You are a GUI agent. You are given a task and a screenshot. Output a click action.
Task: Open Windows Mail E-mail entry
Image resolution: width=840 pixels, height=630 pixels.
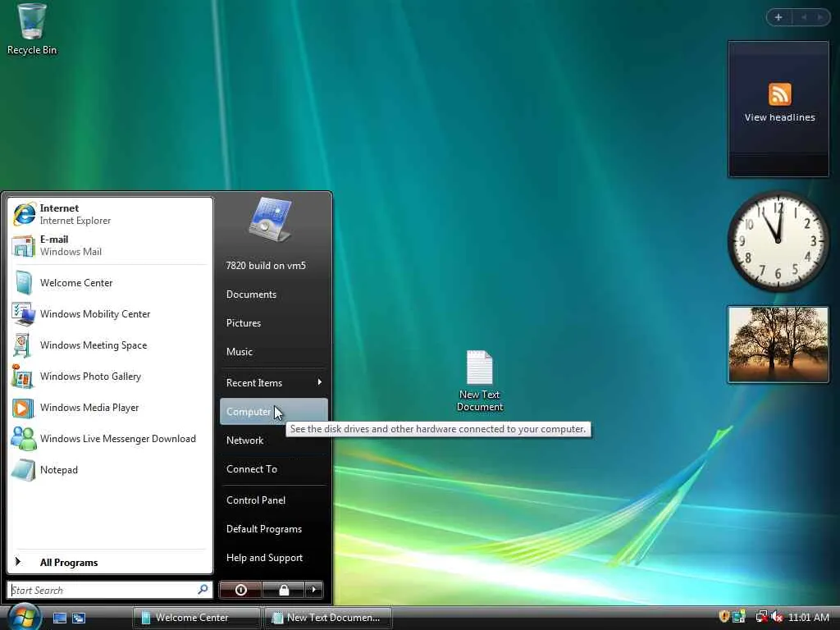pyautogui.click(x=110, y=245)
